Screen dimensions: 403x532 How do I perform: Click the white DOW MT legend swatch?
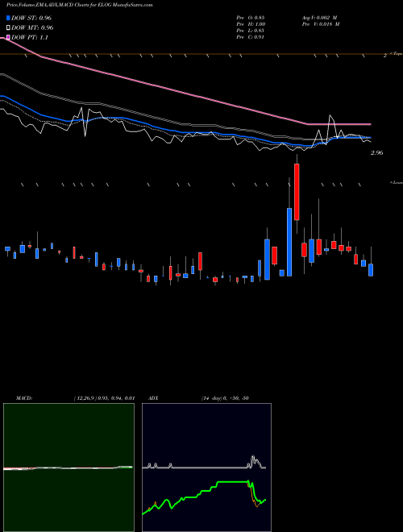8,28
